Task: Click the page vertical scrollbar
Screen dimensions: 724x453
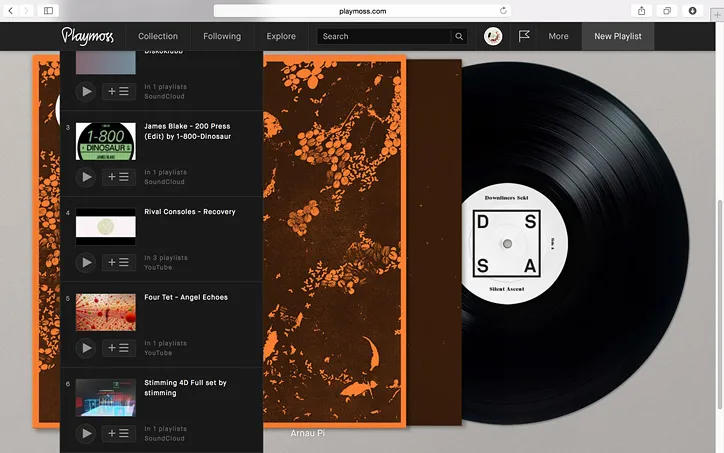Action: (719, 304)
